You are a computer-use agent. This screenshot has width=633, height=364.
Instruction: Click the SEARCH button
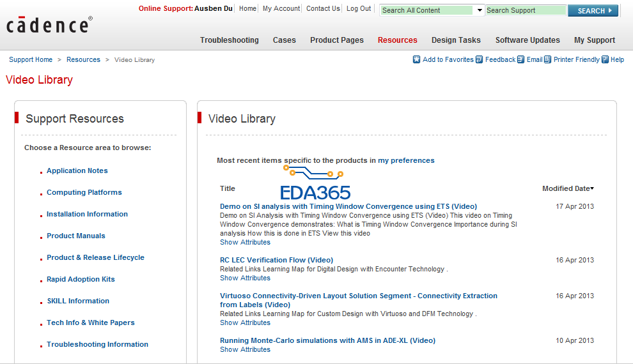coord(593,10)
